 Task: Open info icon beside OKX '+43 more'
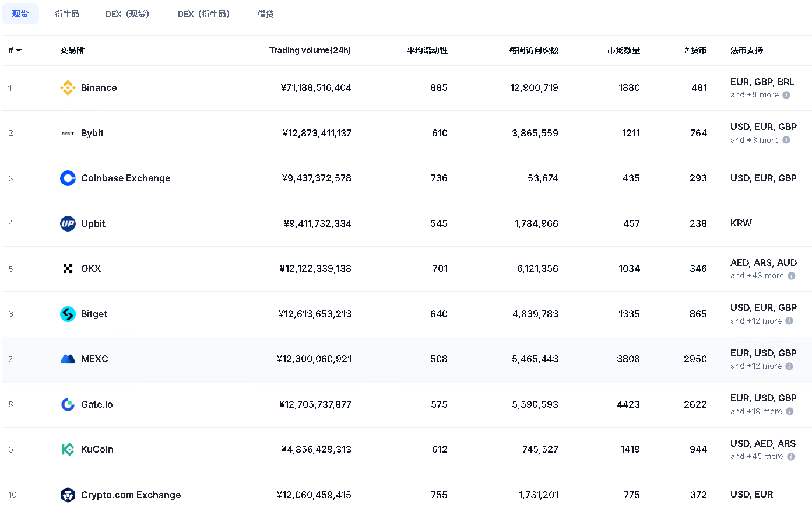tap(792, 276)
